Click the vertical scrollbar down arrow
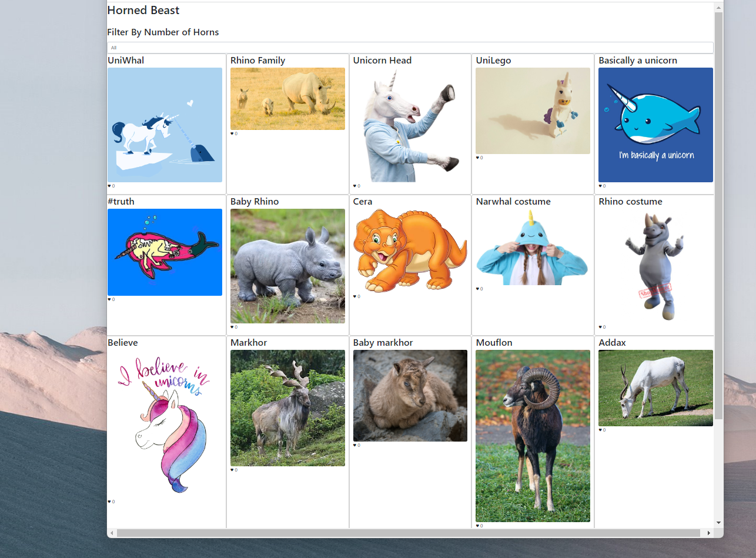The image size is (756, 558). [718, 523]
